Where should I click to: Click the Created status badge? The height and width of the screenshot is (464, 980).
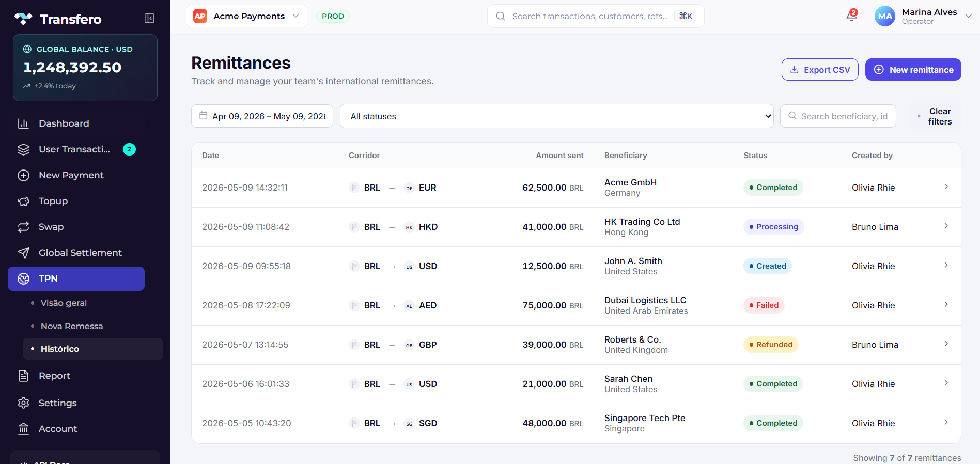pos(767,266)
